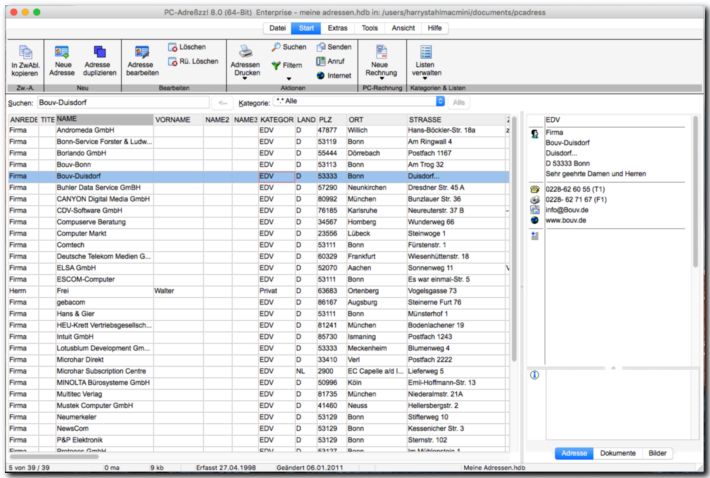Sort by the ORT column header
710x478 pixels.
point(376,120)
